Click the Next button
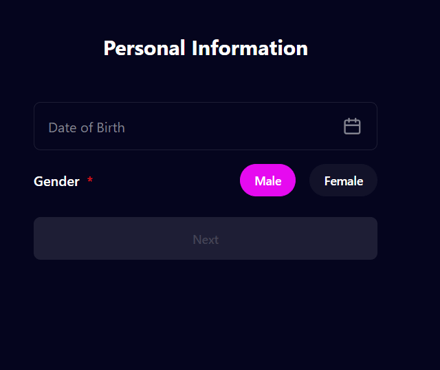This screenshot has width=440, height=370. coord(205,239)
